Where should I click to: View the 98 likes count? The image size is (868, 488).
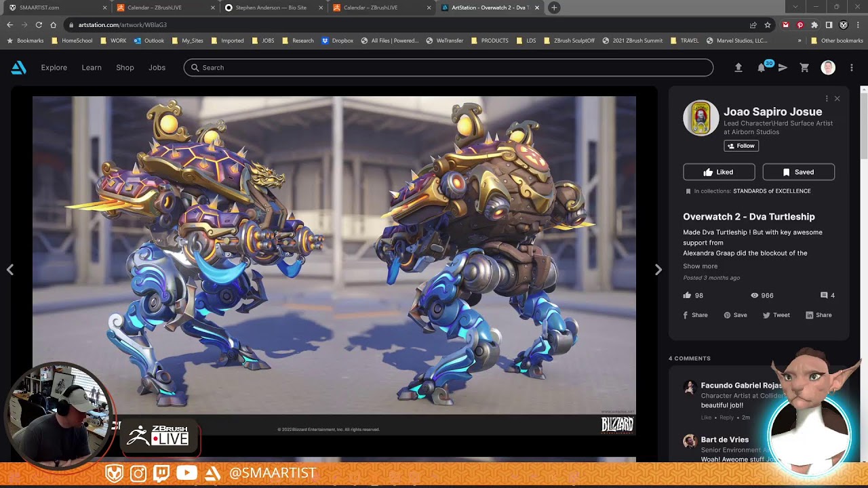[693, 296]
